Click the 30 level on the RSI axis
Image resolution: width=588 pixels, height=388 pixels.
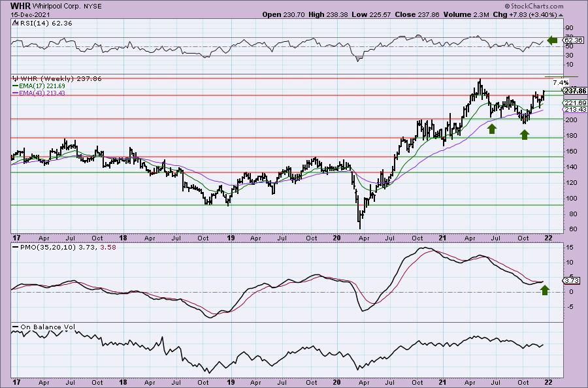[x=569, y=55]
